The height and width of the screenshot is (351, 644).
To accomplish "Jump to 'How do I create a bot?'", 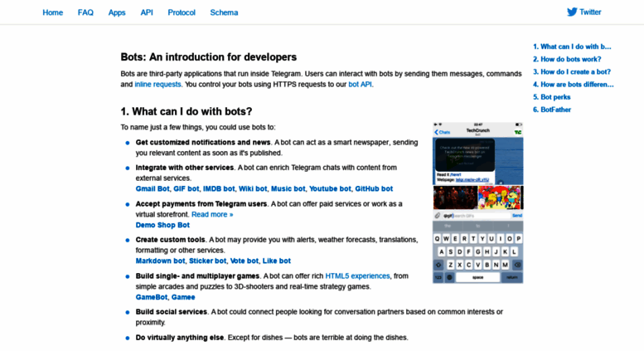I will point(572,72).
